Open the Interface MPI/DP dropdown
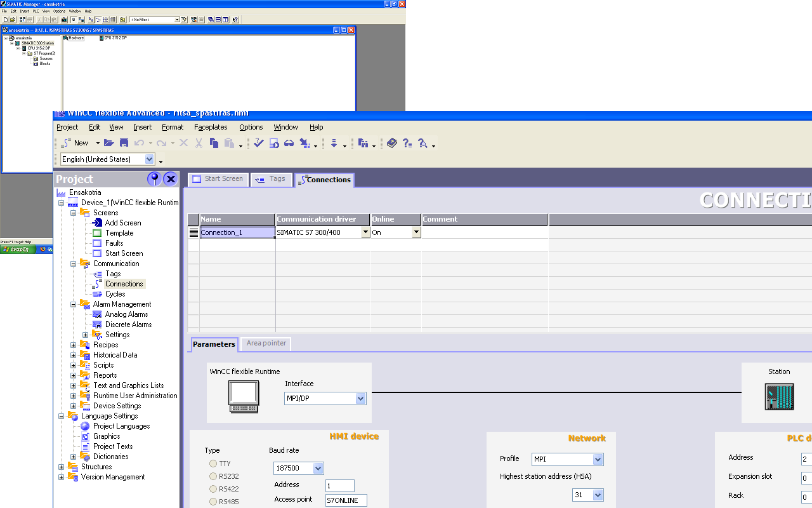Image resolution: width=812 pixels, height=508 pixels. 361,399
